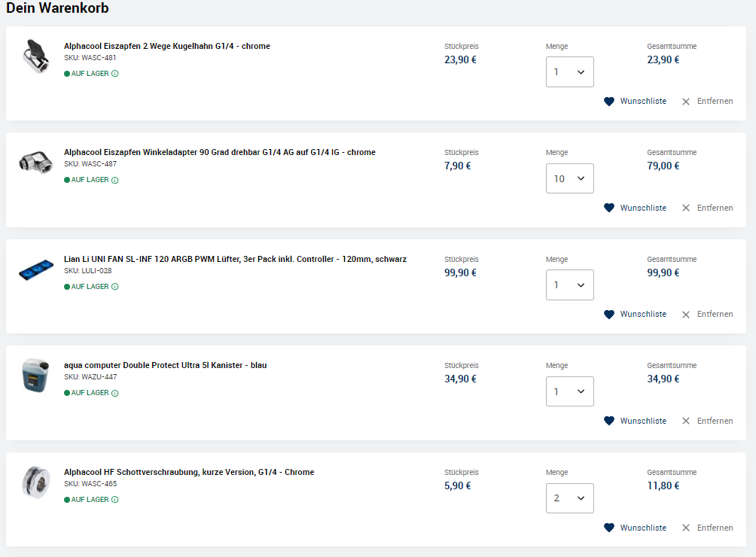
Task: Click heart icon for Kugelhahn wishlist
Action: tap(609, 102)
